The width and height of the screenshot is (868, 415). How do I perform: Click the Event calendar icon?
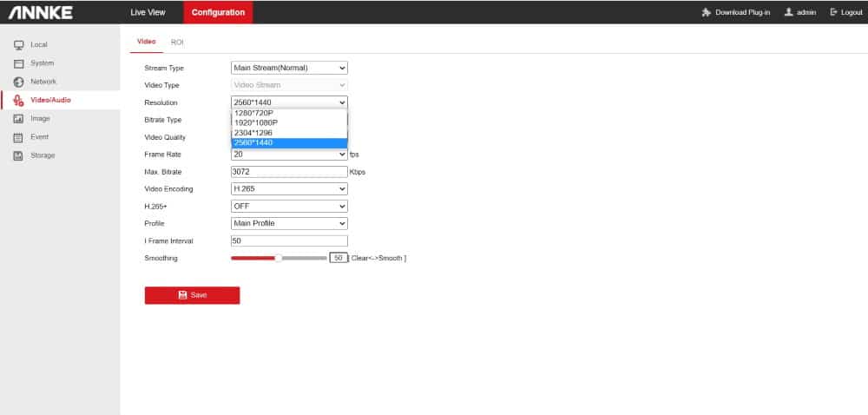pos(18,137)
